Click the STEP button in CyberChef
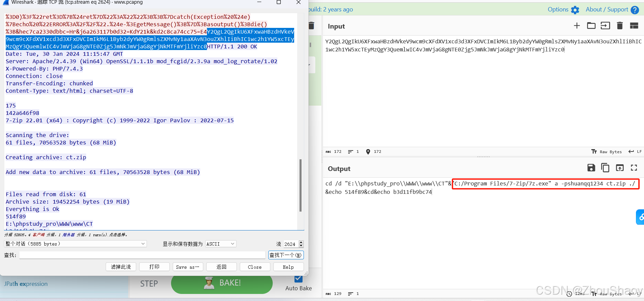Viewport: 644px width, 301px height. click(x=149, y=284)
